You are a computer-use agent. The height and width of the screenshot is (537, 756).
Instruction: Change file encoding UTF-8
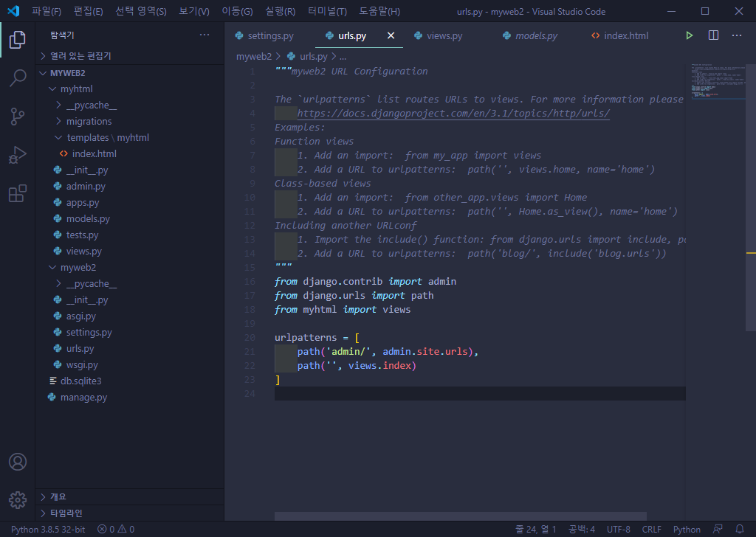[x=618, y=530]
